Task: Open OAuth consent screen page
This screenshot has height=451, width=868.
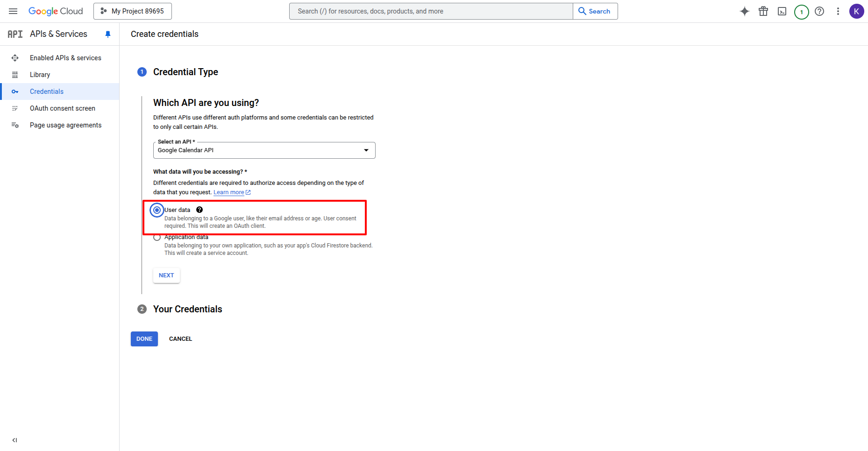Action: (63, 108)
